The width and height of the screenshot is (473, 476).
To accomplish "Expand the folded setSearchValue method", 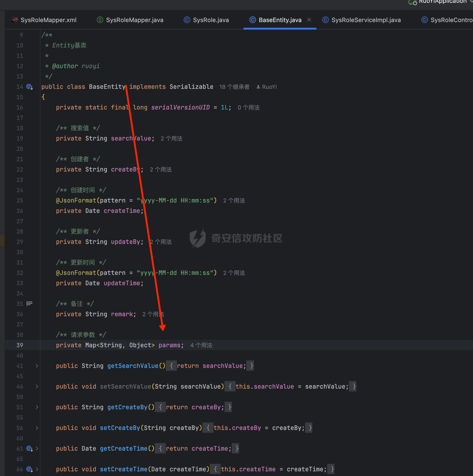I will (37, 386).
